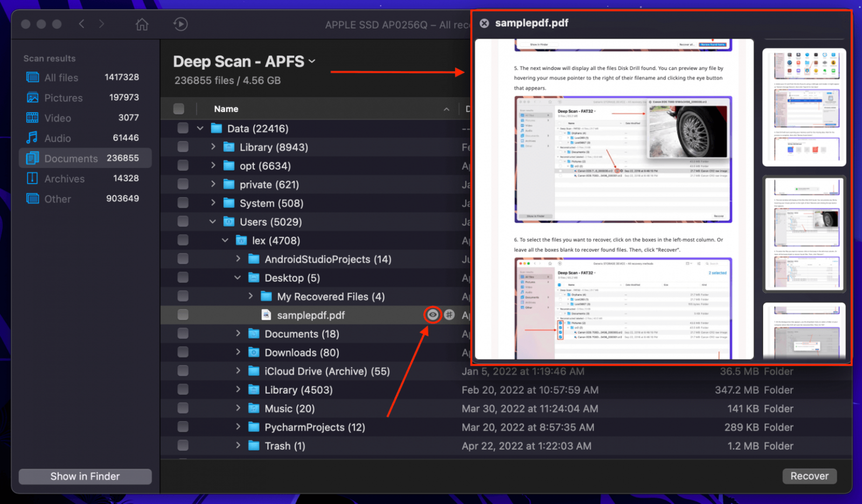Screen dimensions: 862x504
Task: Switch to the All files category
Action: pos(61,77)
